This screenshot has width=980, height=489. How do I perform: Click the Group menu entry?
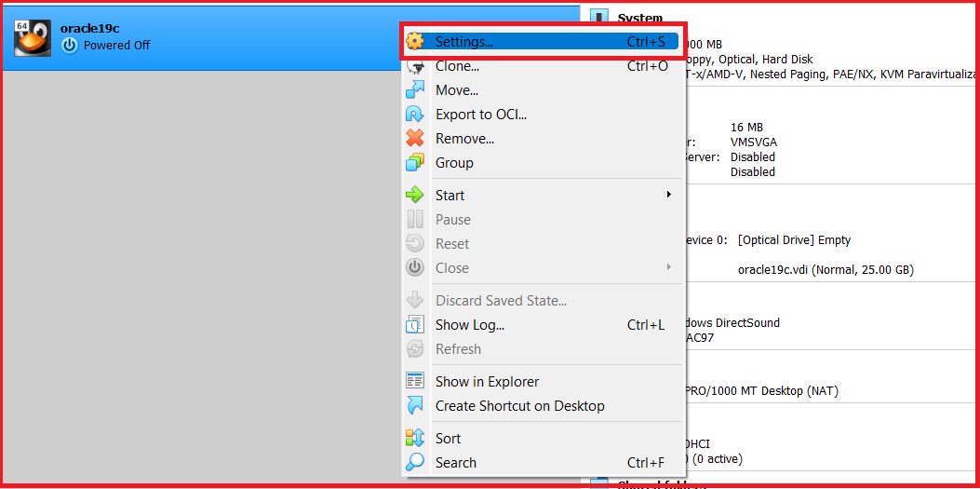(x=542, y=163)
